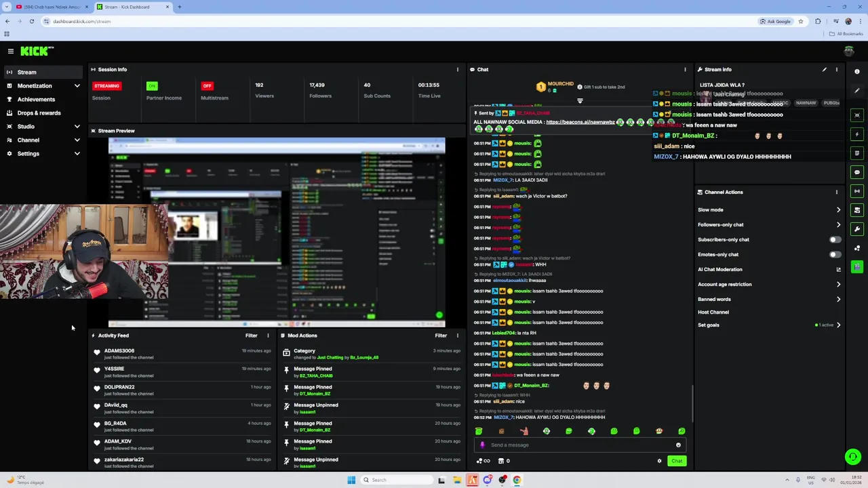This screenshot has width=868, height=488.
Task: Toggle Subscribers-only chat switch
Action: click(835, 239)
